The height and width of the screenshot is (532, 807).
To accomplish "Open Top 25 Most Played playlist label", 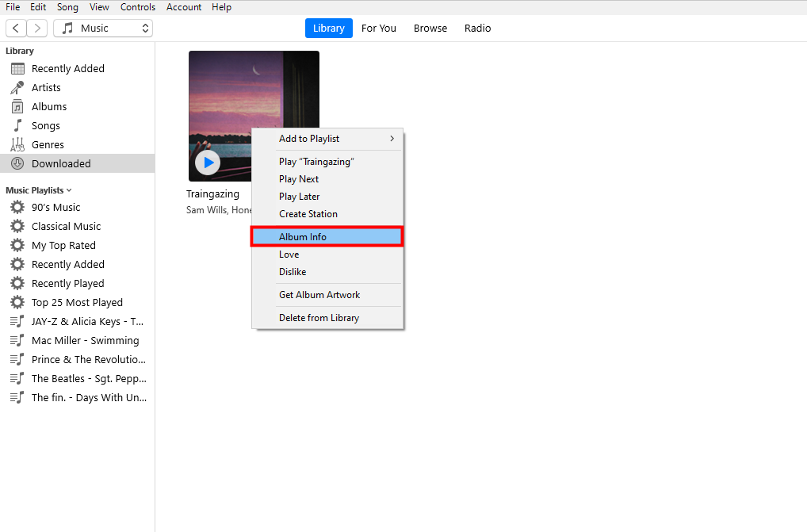I will click(77, 303).
